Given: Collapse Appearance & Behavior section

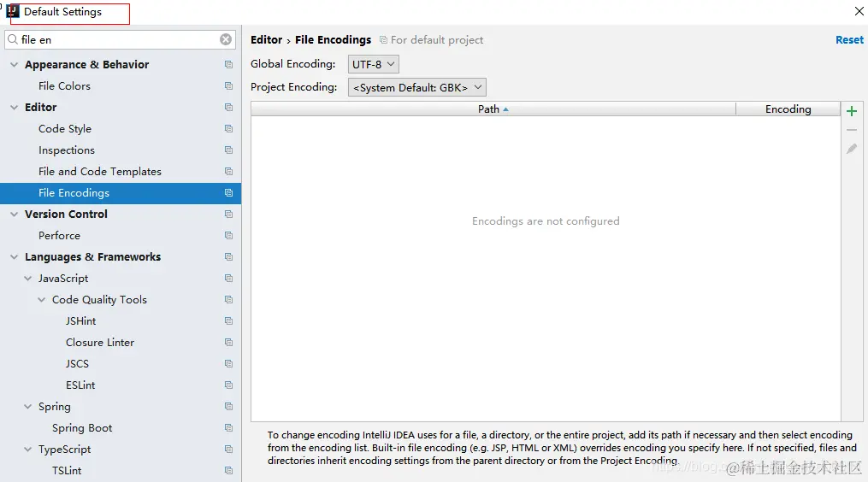Looking at the screenshot, I should click(14, 65).
